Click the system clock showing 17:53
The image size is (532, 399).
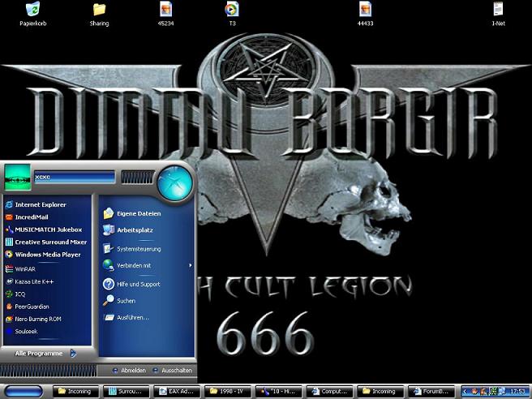point(517,392)
